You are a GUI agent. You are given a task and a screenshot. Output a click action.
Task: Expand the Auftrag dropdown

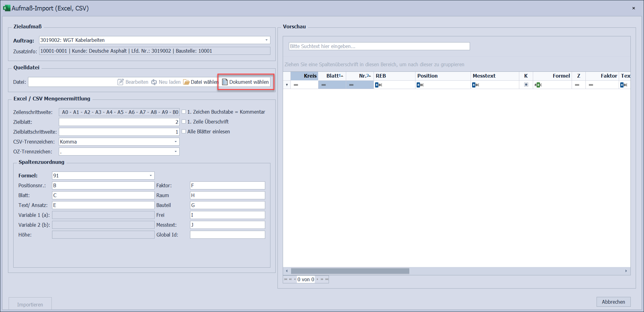(x=266, y=40)
